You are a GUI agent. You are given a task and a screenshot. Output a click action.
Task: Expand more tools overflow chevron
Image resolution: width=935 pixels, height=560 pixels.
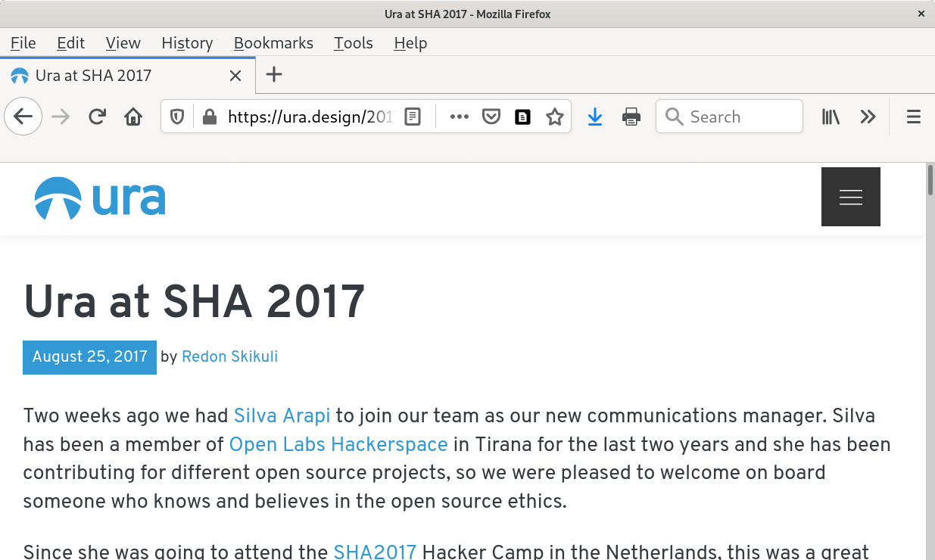[x=868, y=117]
